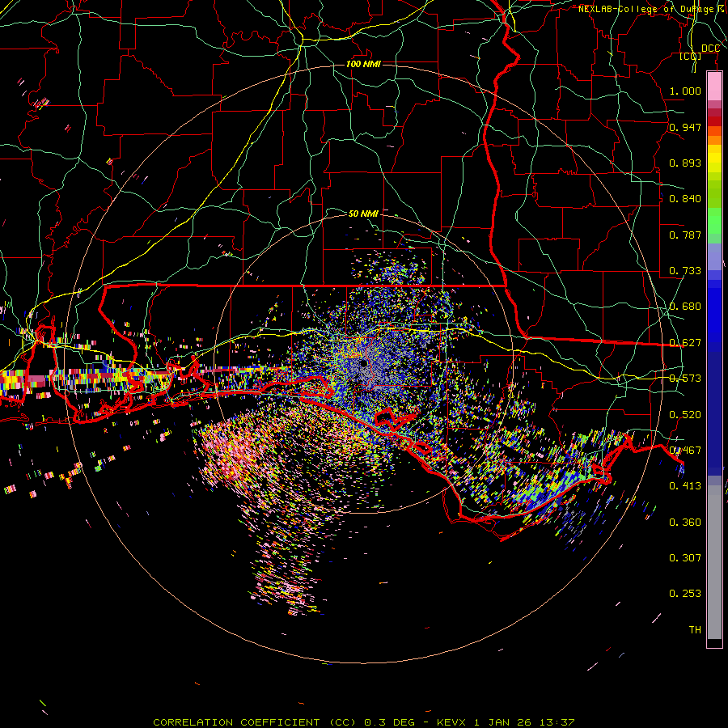Pick the pink swatch at the top of the color bar
Viewport: 728px width, 728px height.
click(x=714, y=86)
